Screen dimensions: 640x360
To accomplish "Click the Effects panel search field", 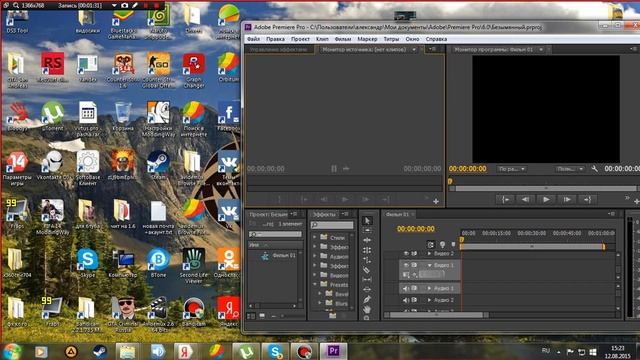I will tap(332, 225).
